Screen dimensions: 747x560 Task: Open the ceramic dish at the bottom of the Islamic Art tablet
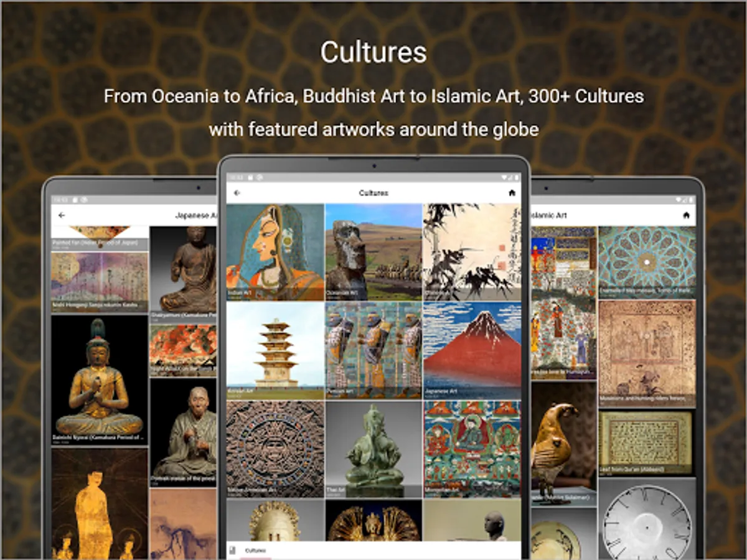(563, 533)
